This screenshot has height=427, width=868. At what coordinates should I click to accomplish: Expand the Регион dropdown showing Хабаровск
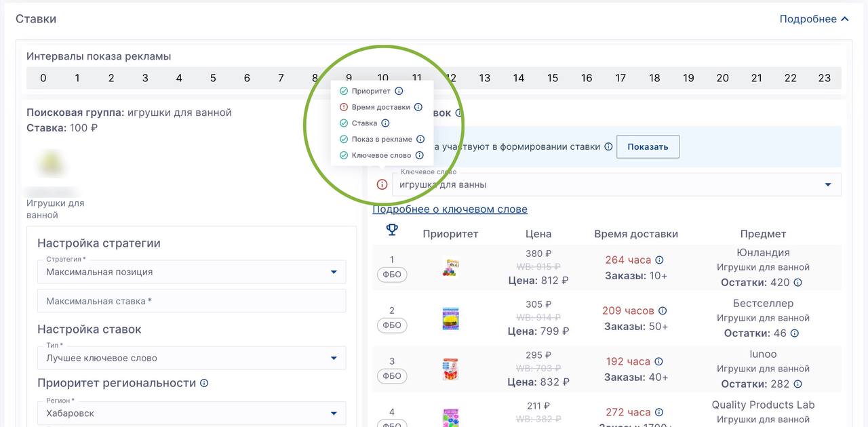coord(191,413)
